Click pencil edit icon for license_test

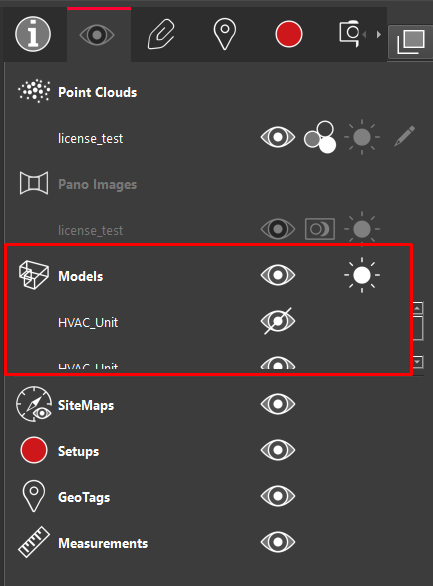(x=405, y=136)
